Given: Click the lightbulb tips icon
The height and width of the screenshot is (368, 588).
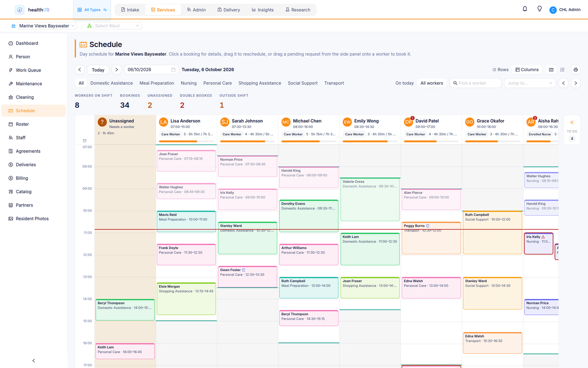Looking at the screenshot, I should [539, 9].
